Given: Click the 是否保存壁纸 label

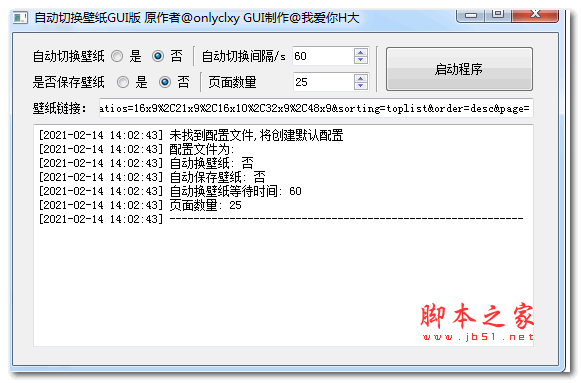Looking at the screenshot, I should pyautogui.click(x=69, y=82).
